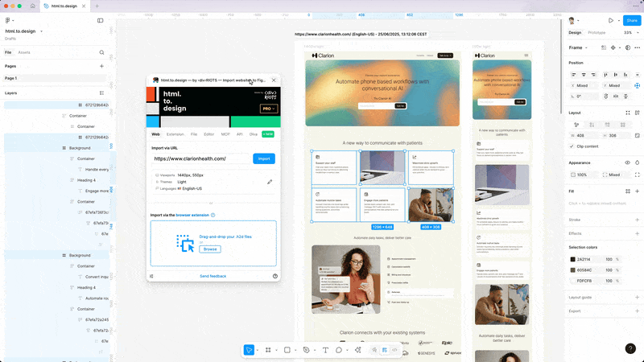Edit import settings pencil icon in plugin

(x=270, y=182)
